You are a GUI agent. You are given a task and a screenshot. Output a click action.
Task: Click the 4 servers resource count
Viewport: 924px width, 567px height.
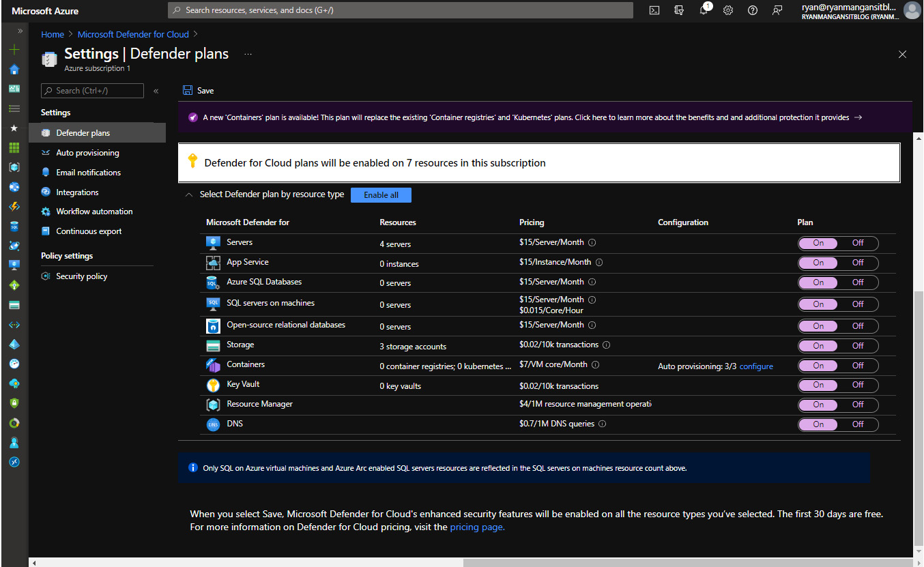[395, 244]
